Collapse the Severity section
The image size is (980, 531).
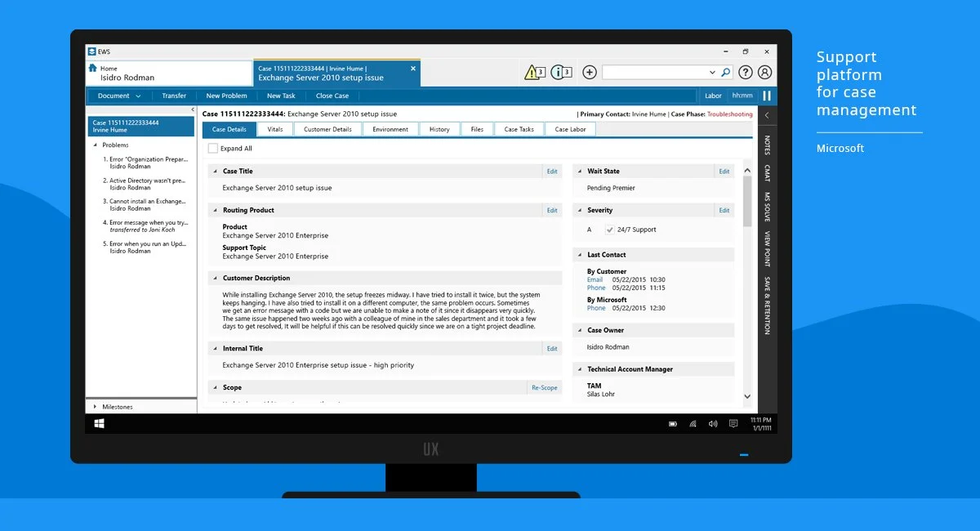[x=579, y=210]
